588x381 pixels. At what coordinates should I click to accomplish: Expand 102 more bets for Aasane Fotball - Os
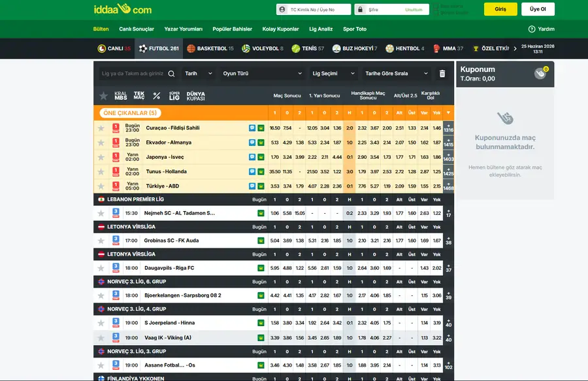(x=448, y=365)
